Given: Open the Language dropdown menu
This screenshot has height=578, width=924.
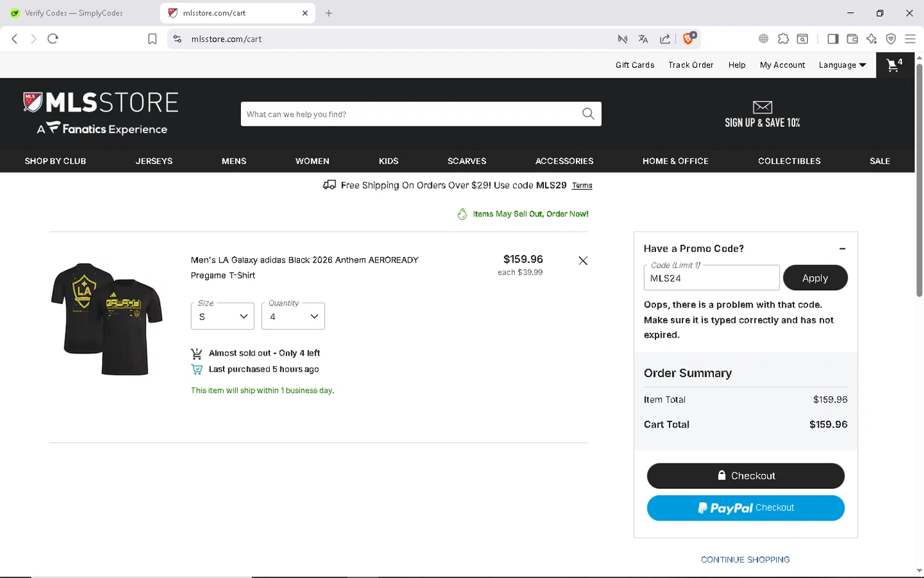Looking at the screenshot, I should tap(842, 65).
